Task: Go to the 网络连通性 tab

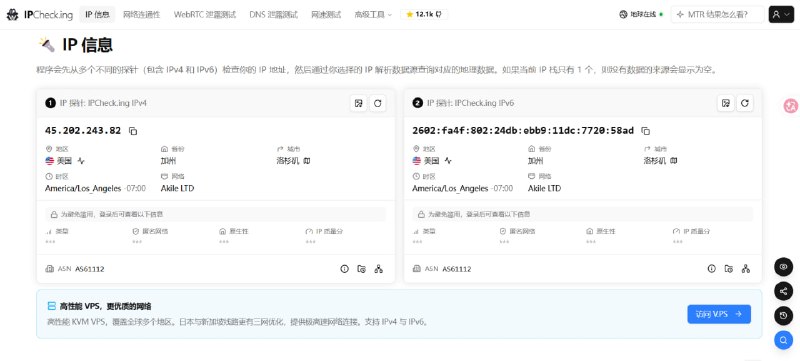Action: pos(141,15)
